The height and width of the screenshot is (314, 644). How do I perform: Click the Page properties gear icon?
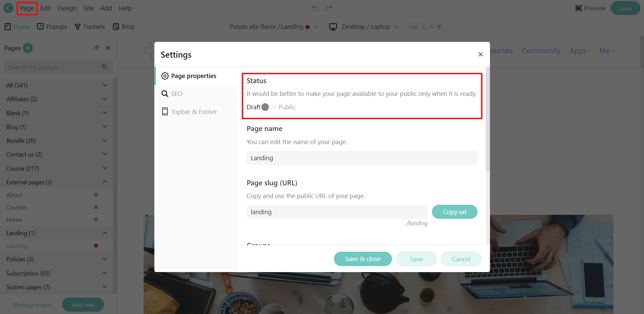[x=165, y=76]
